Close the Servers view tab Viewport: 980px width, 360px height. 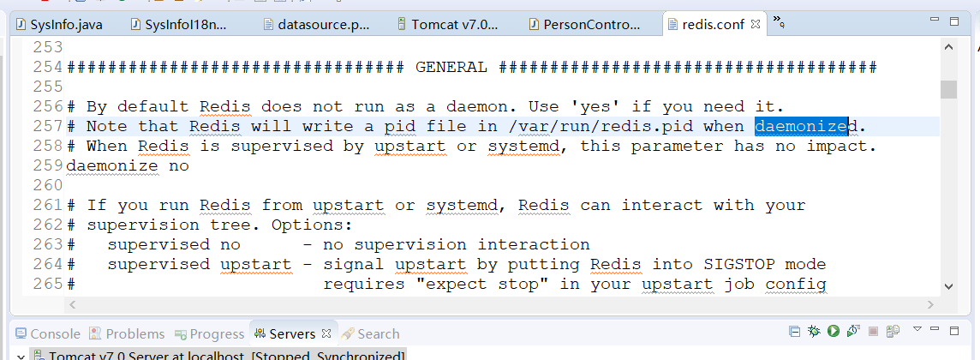(x=326, y=333)
